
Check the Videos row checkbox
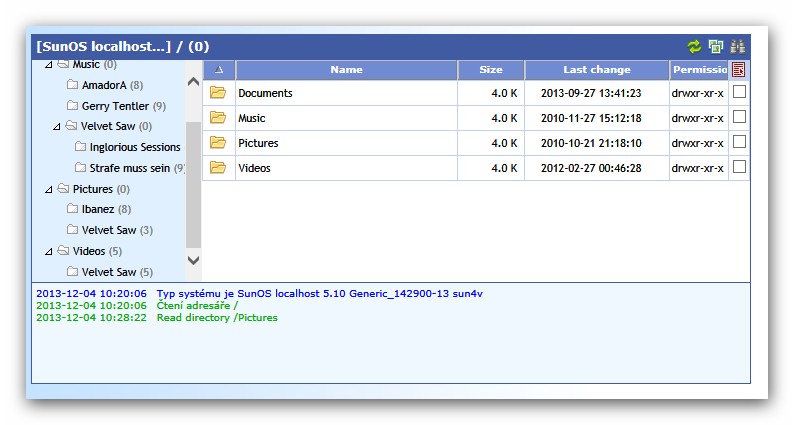(739, 167)
